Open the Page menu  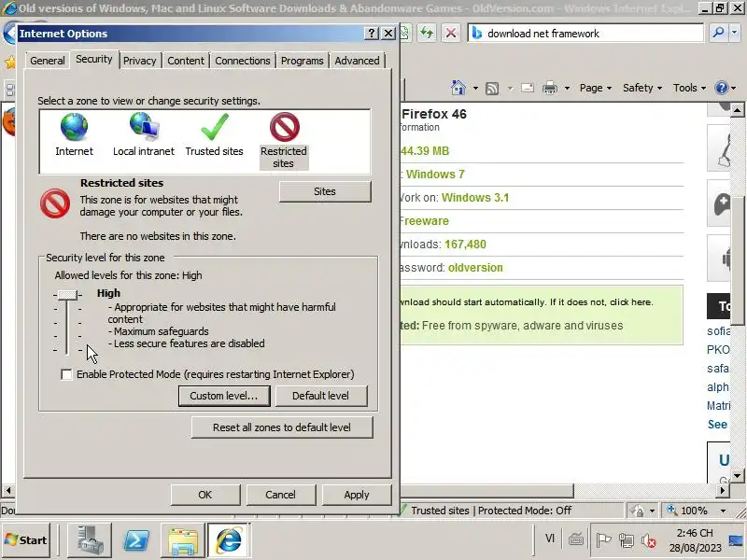point(595,88)
